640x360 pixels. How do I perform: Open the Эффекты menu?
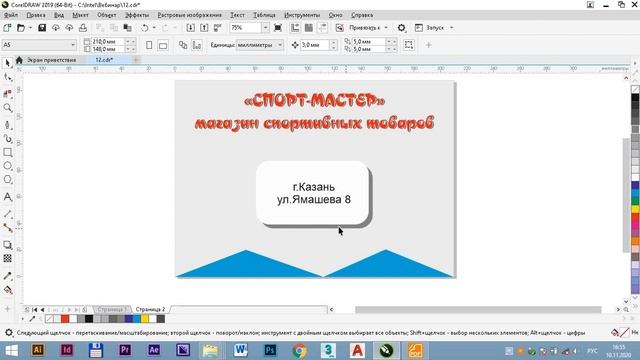137,15
